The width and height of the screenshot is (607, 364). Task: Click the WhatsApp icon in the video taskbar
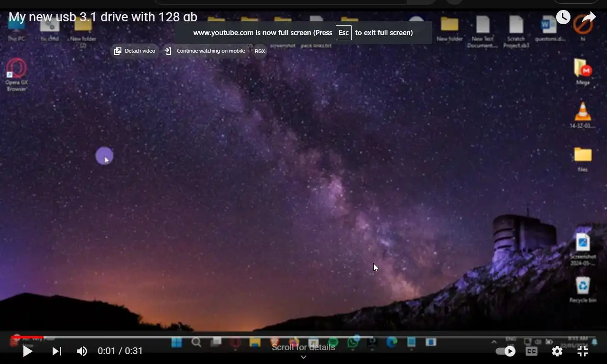353,342
